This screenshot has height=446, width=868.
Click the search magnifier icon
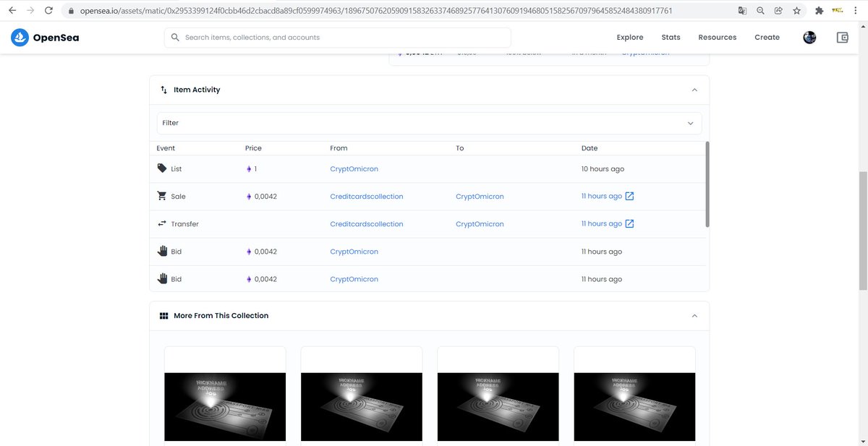click(x=175, y=38)
